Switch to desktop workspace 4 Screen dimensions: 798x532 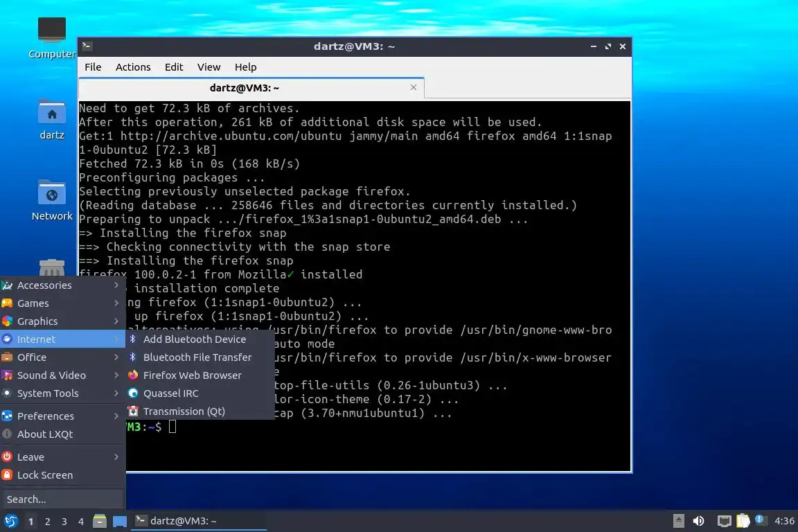pos(80,522)
